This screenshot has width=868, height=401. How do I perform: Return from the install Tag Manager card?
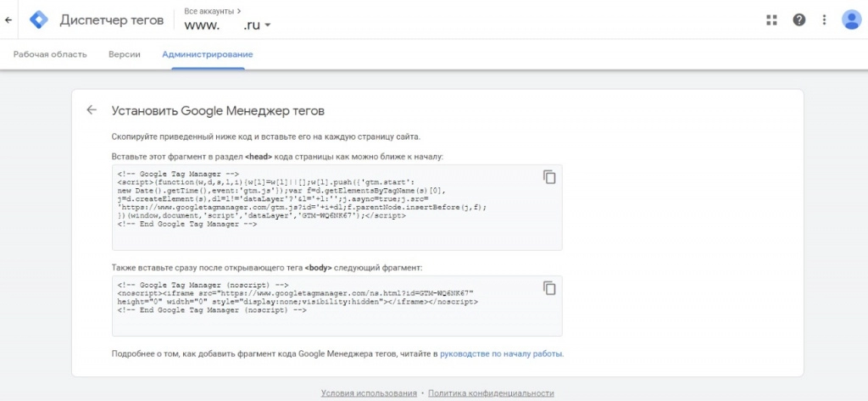pyautogui.click(x=92, y=109)
